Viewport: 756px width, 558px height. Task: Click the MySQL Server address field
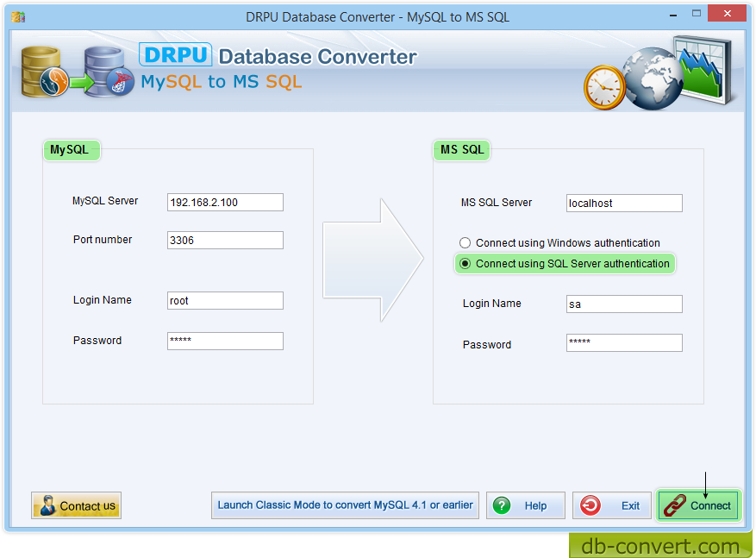225,202
